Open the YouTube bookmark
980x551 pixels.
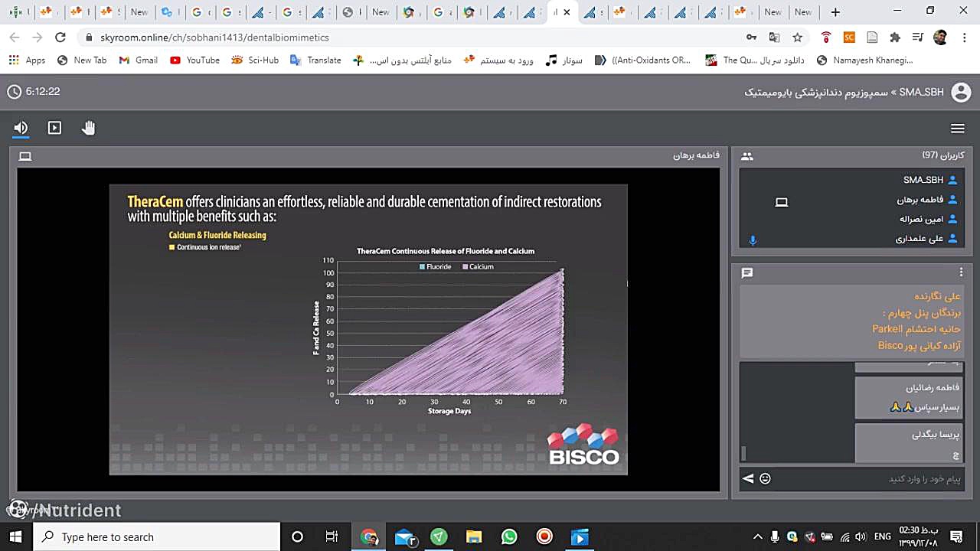(194, 60)
